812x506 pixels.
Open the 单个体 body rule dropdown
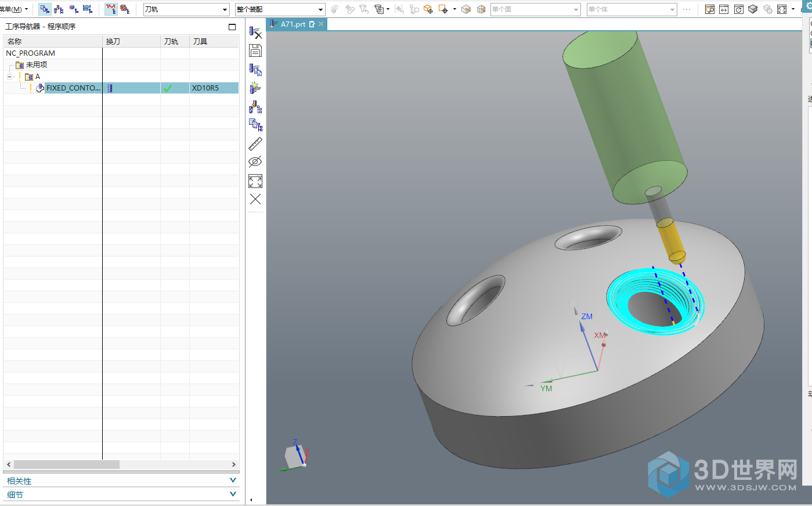coord(631,9)
